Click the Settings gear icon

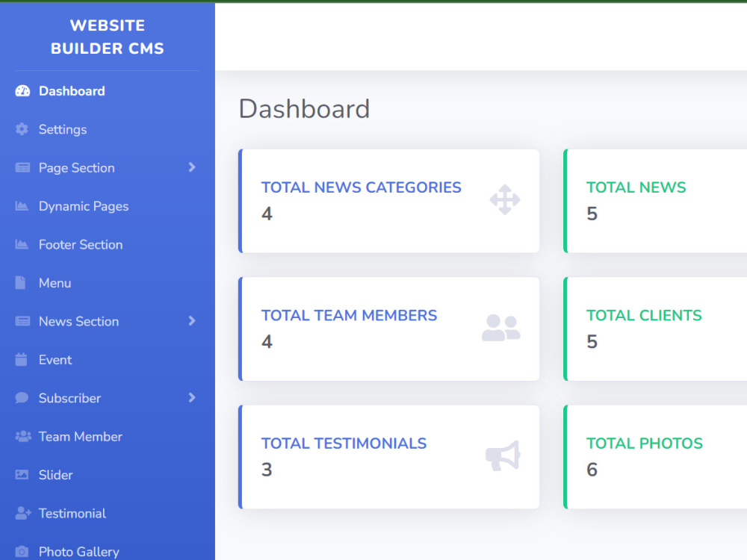22,129
